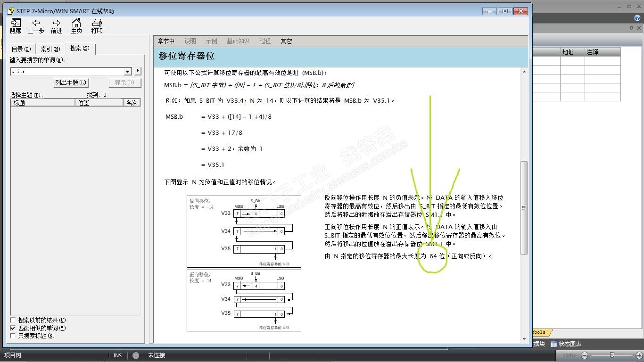This screenshot has height=362, width=644.
Task: Open the 主页 home page icon
Action: pos(76,26)
